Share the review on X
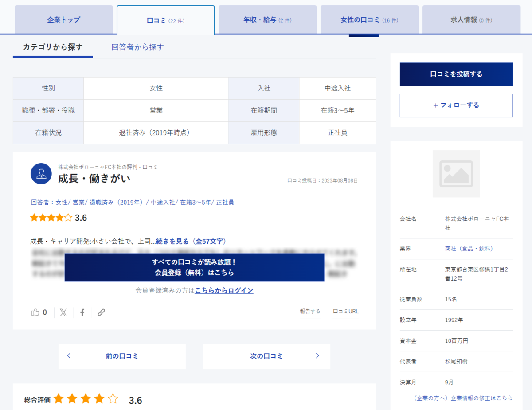The height and width of the screenshot is (410, 532). point(63,312)
